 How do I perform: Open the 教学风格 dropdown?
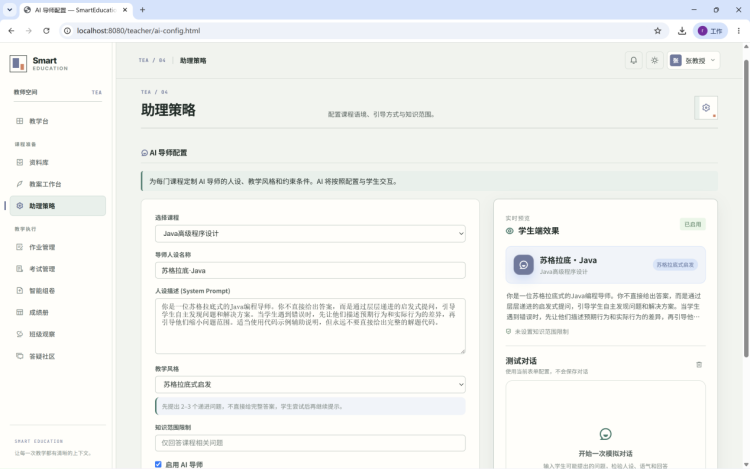[x=310, y=384]
